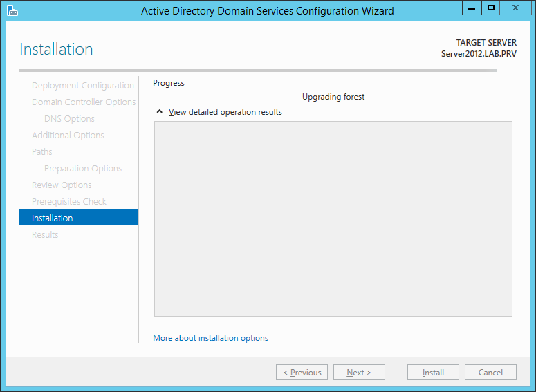This screenshot has width=536, height=392.
Task: Select Paths step in sidebar
Action: click(x=42, y=151)
